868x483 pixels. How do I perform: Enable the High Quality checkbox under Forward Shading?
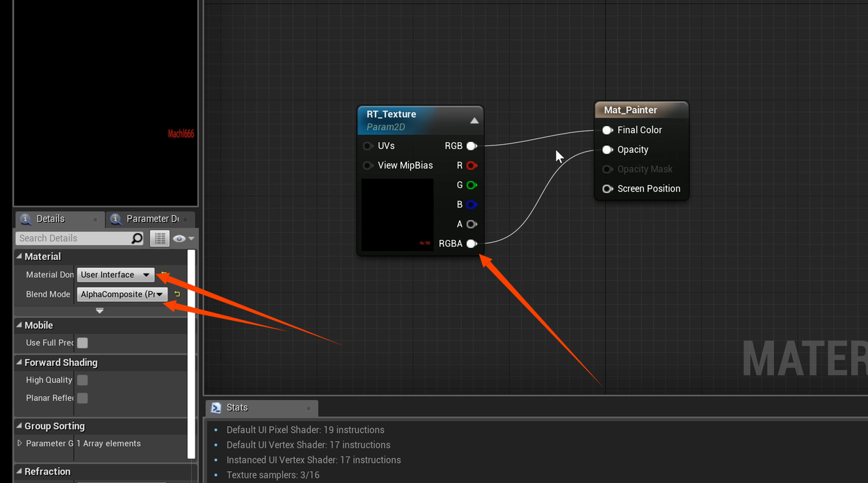coord(81,380)
